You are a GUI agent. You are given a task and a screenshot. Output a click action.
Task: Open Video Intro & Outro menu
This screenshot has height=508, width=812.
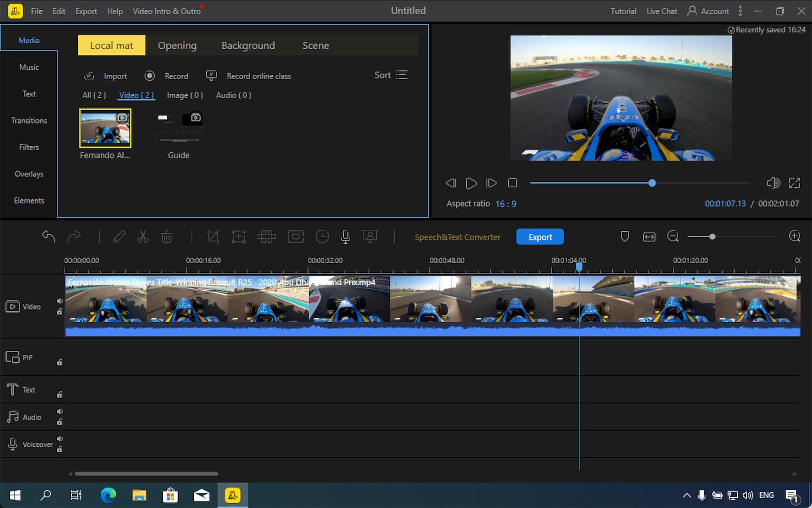tap(167, 11)
